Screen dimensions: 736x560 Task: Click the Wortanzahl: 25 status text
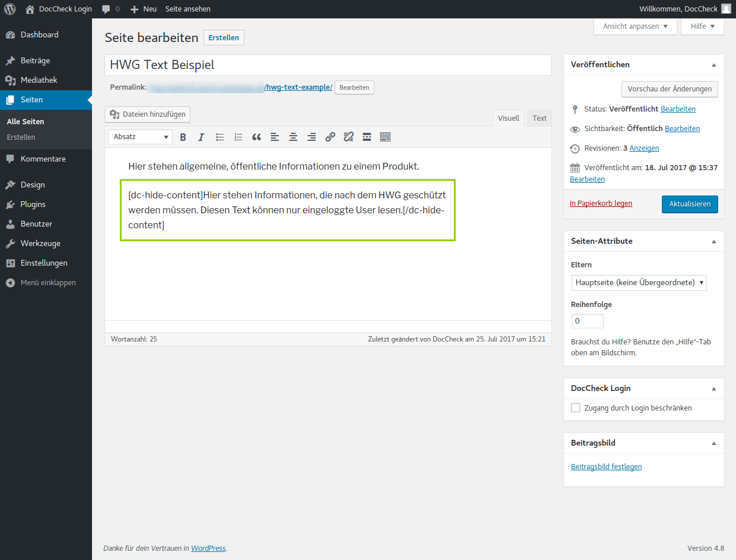pos(134,339)
